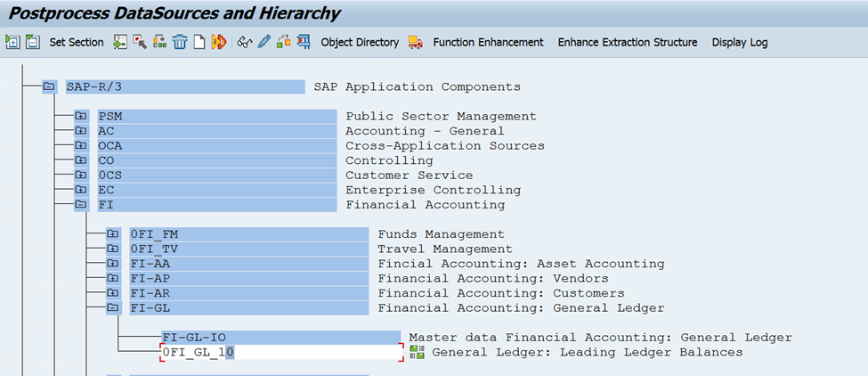Click the pencil change icon
This screenshot has height=376, width=868.
(264, 42)
